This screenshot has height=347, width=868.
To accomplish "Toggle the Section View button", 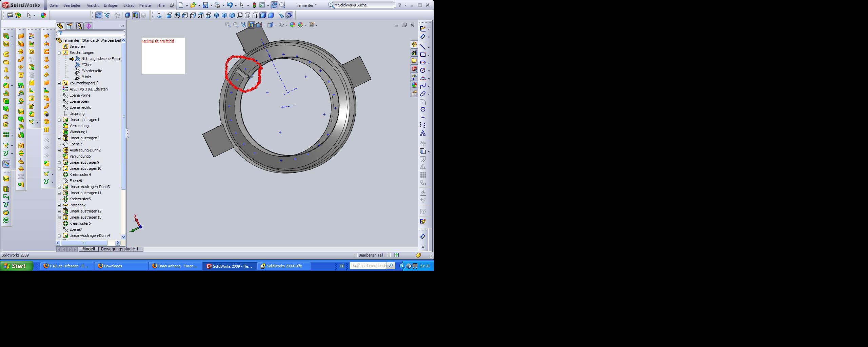I will (251, 25).
